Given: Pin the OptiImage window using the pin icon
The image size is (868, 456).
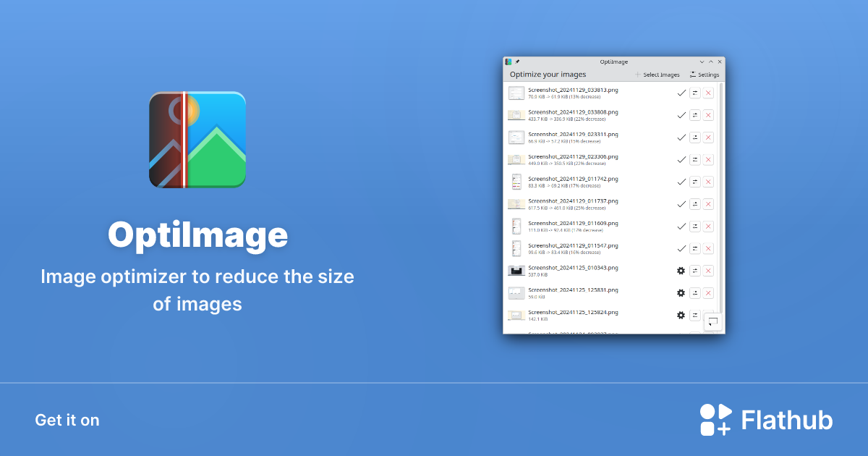Looking at the screenshot, I should (516, 62).
